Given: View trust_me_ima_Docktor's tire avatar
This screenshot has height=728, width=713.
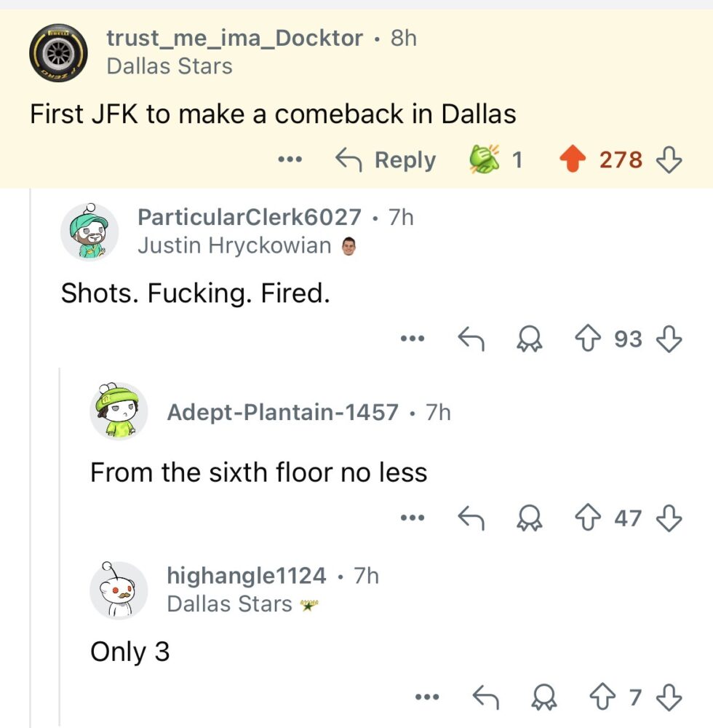Looking at the screenshot, I should click(58, 53).
